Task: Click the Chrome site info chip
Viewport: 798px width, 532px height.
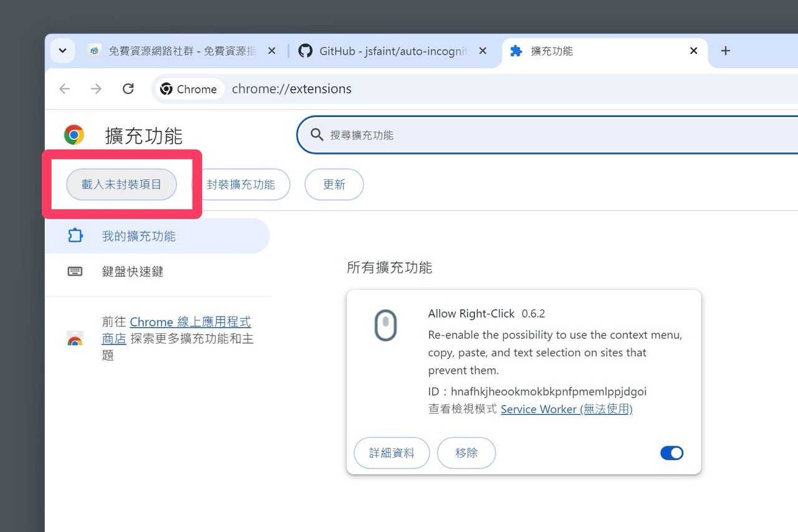Action: tap(189, 89)
